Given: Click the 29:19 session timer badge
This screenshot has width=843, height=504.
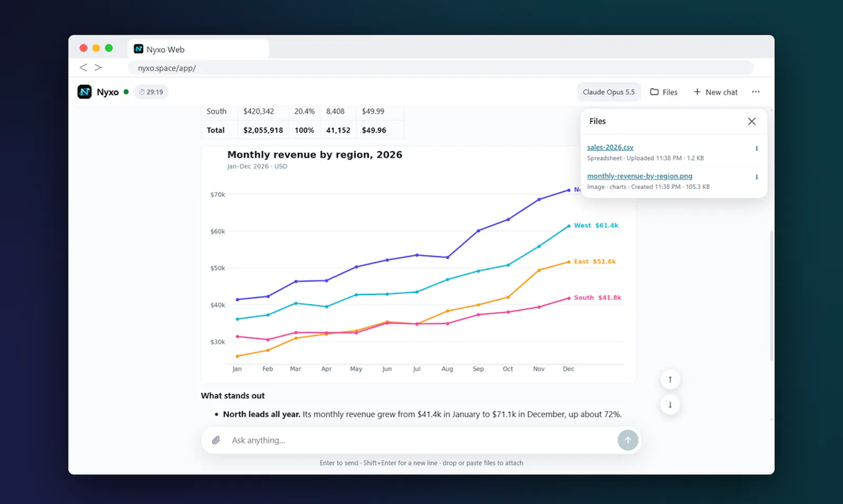Looking at the screenshot, I should tap(151, 92).
